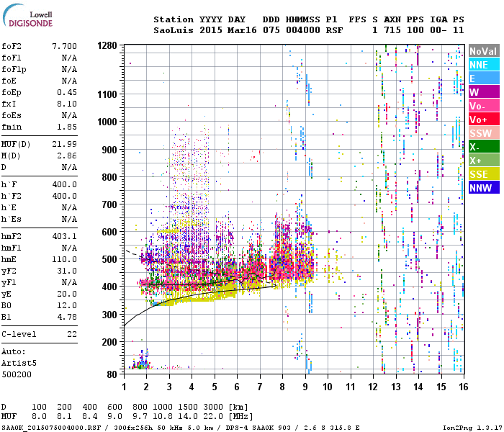Click the M(D) value 2.86
Viewport: 504px width, 432px height.
(x=67, y=156)
